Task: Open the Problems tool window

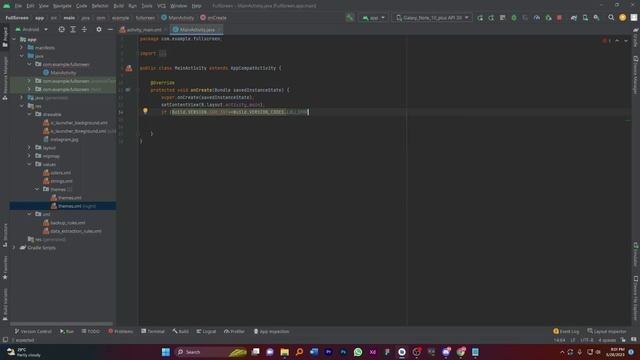Action: [120, 331]
